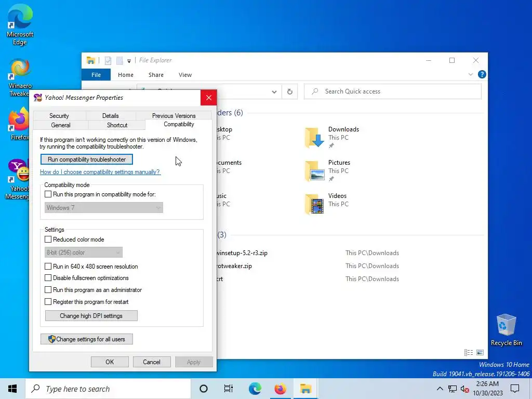Open address bar history dropdown
The height and width of the screenshot is (399, 532).
[274, 91]
